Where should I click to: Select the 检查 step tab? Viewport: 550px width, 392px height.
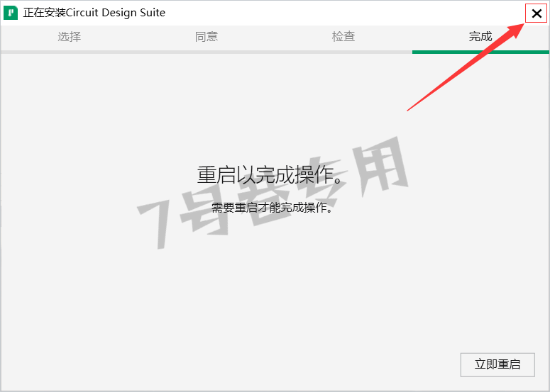[343, 36]
